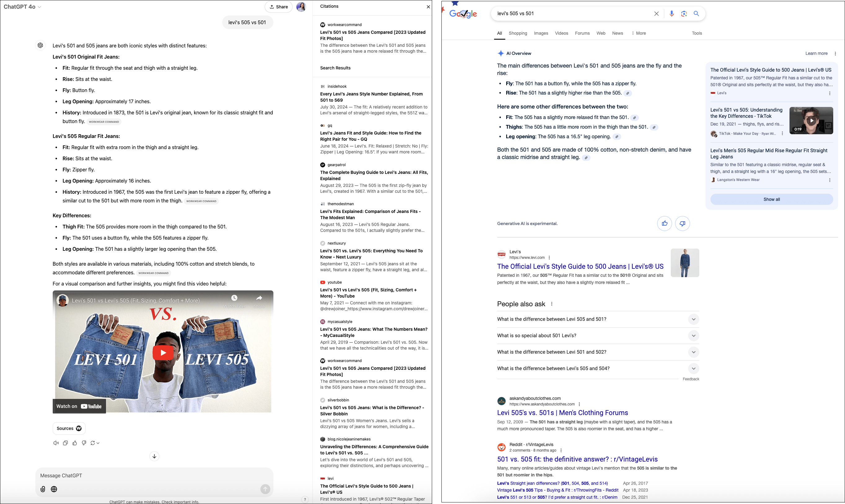Open insidehook Every Levi's Jeans Style Number result
845x504 pixels.
coord(372,97)
